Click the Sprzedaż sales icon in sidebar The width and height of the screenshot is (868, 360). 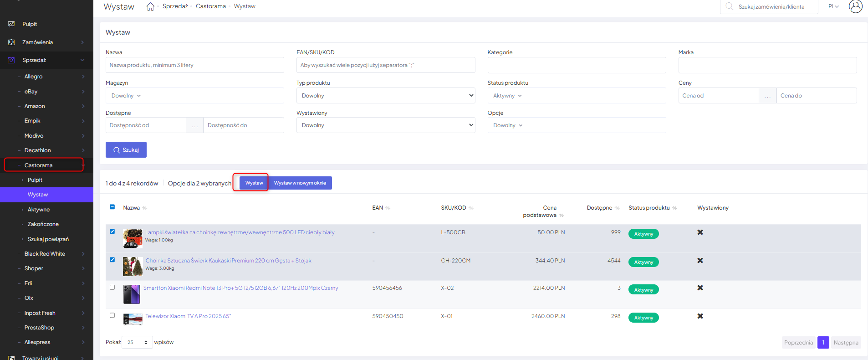click(11, 60)
